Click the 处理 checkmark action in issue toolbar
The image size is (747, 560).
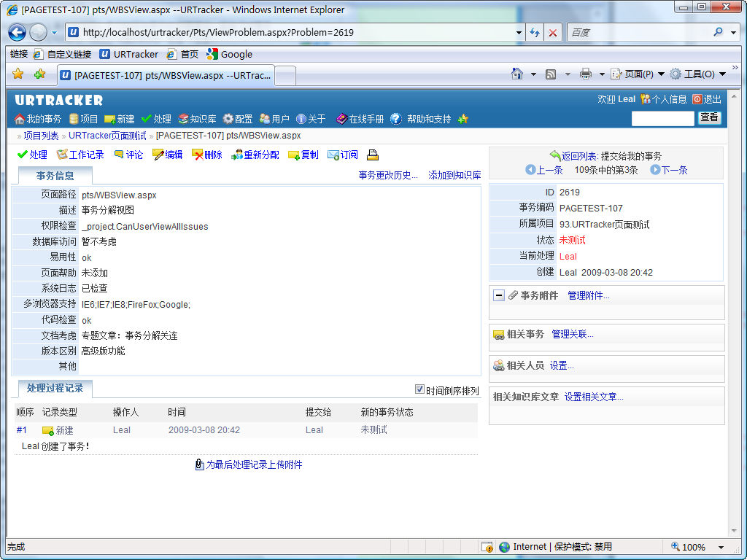pos(32,155)
